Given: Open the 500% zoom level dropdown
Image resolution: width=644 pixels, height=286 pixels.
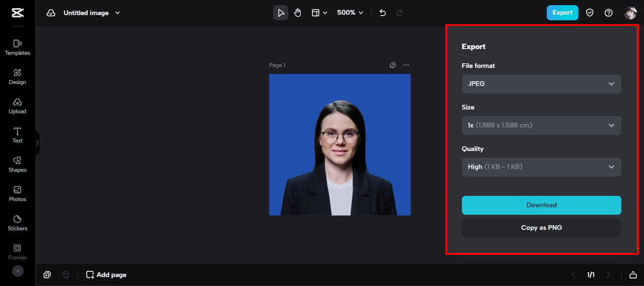Looking at the screenshot, I should click(x=350, y=13).
